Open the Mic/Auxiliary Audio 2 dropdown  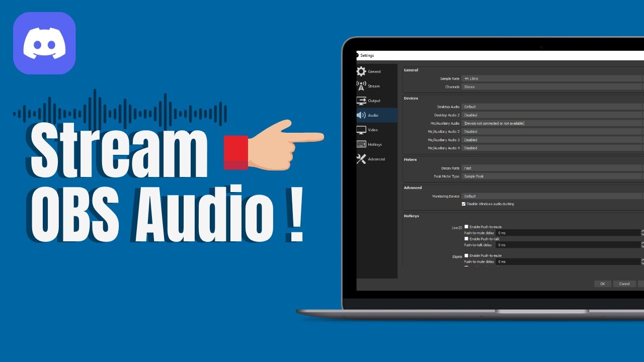click(x=552, y=132)
